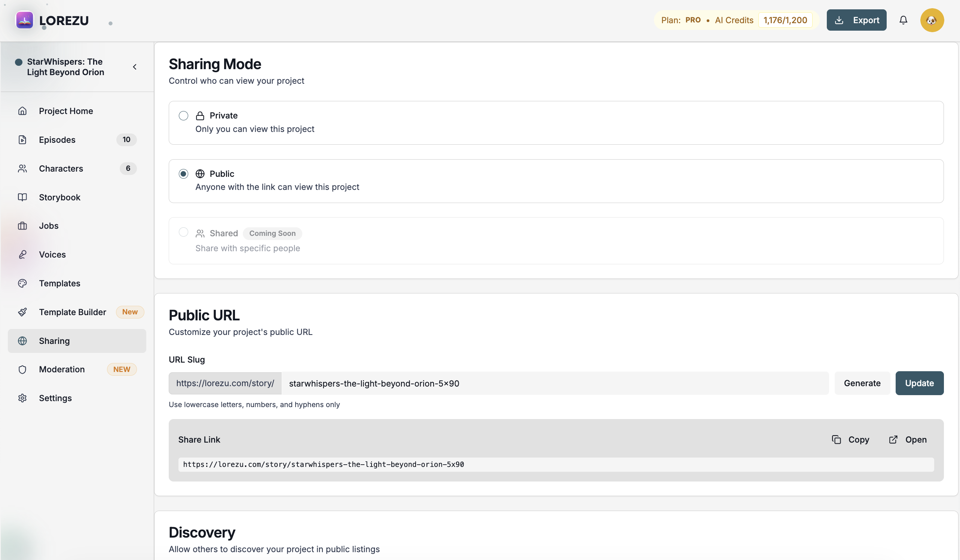Click into the URL Slug text field
The height and width of the screenshot is (560, 960).
point(554,383)
